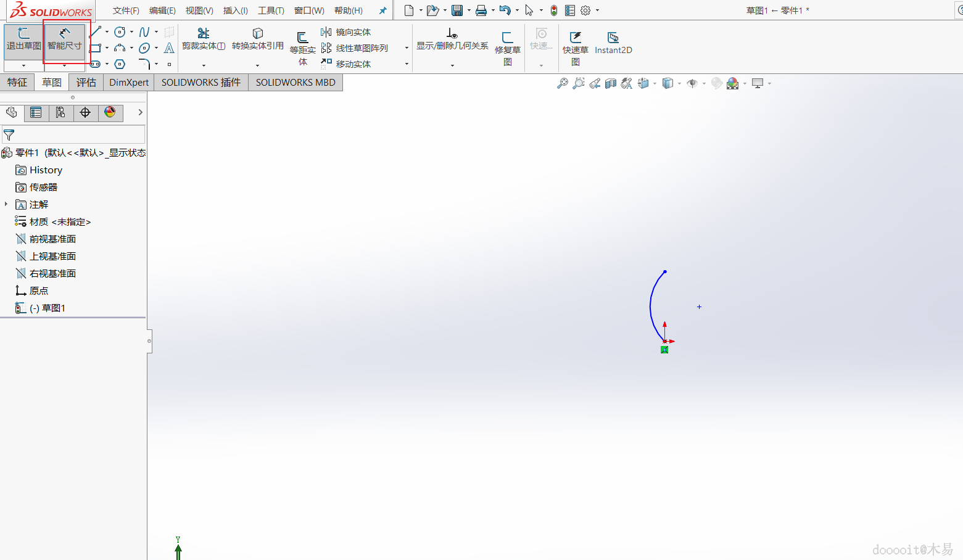The image size is (963, 560).
Task: Click the Apply Scene icon
Action: coord(732,83)
